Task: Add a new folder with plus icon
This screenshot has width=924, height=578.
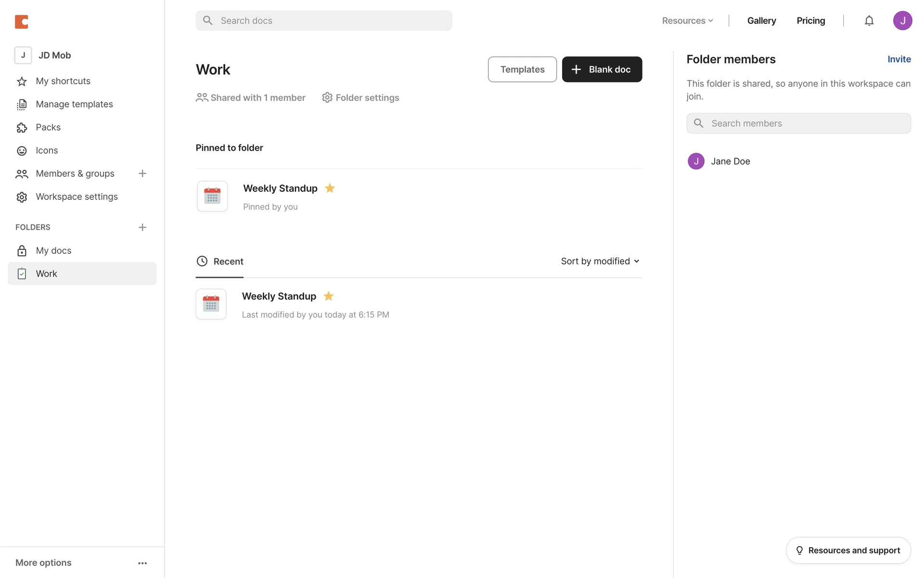Action: click(x=142, y=227)
